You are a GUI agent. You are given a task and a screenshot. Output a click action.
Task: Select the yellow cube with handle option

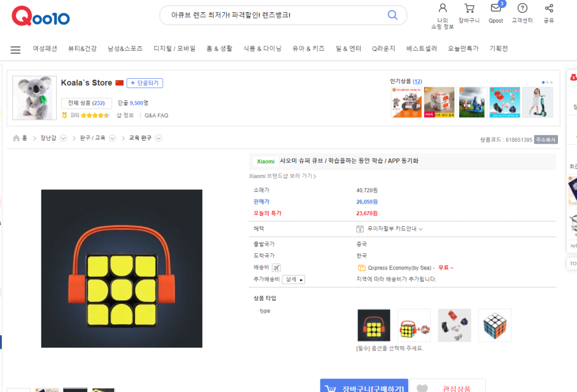coord(374,325)
